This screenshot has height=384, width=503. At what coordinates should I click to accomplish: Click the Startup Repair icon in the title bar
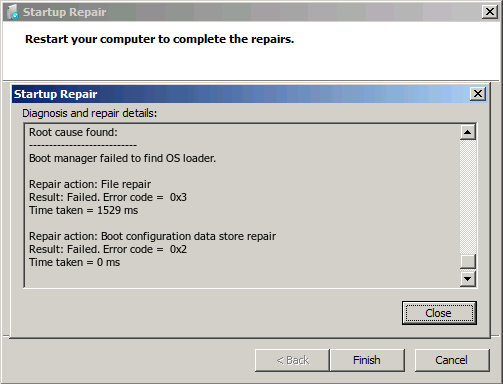[13, 12]
